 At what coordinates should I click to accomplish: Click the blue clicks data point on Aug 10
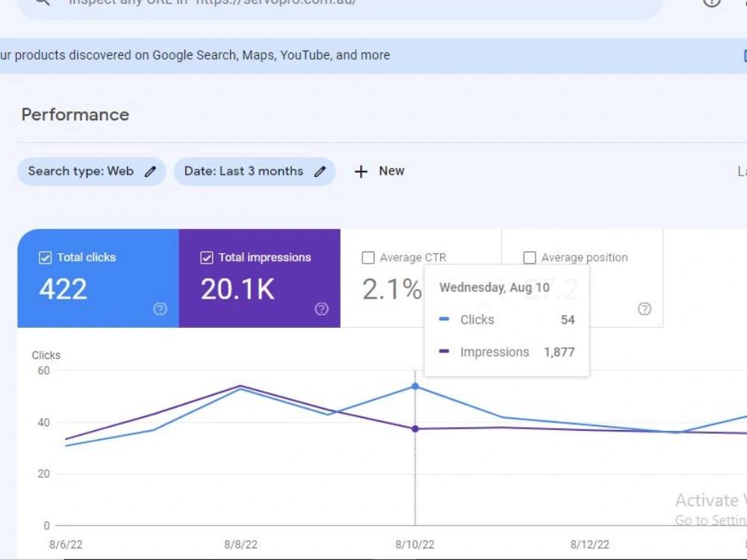click(x=415, y=386)
